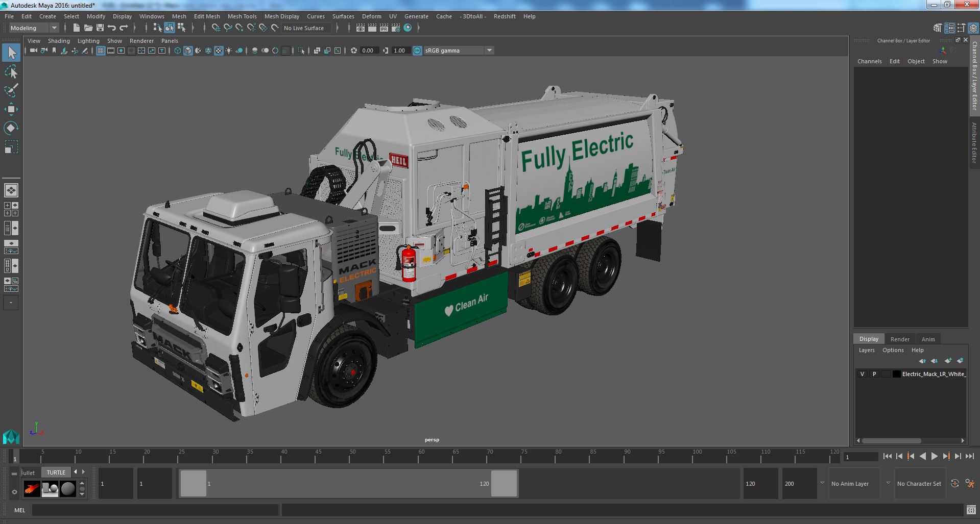Open Render Settings window
The height and width of the screenshot is (524, 980).
click(395, 28)
